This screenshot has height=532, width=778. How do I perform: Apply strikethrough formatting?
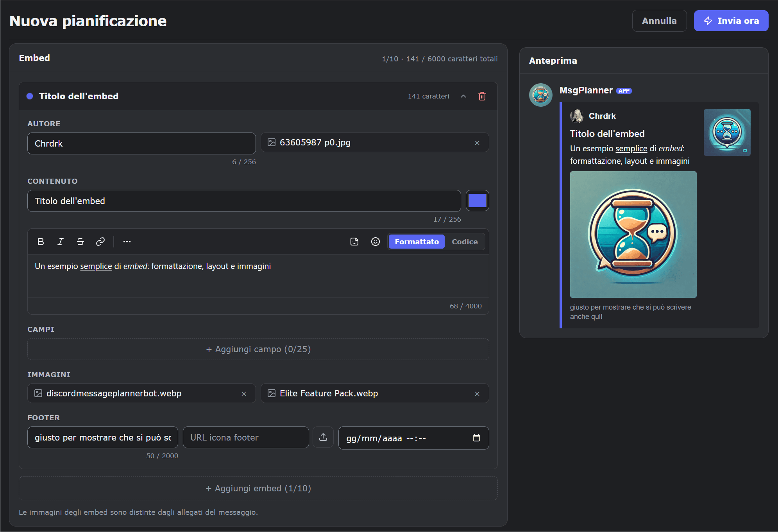pyautogui.click(x=80, y=242)
